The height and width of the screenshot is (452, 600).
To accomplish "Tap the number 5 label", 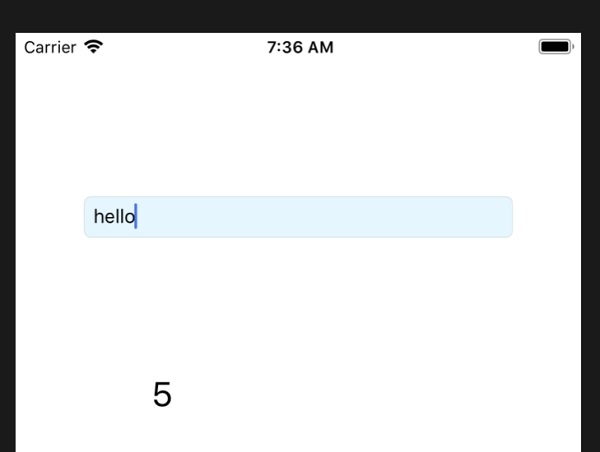I will coord(162,395).
